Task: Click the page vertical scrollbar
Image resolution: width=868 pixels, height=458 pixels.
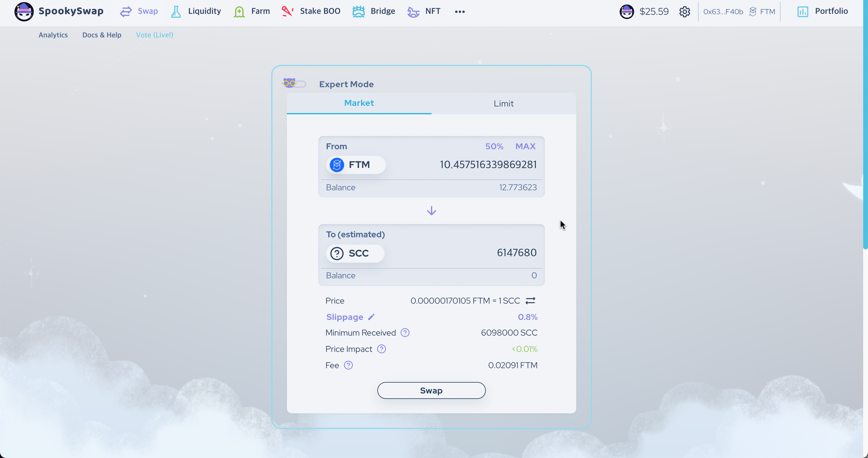Action: click(x=865, y=125)
